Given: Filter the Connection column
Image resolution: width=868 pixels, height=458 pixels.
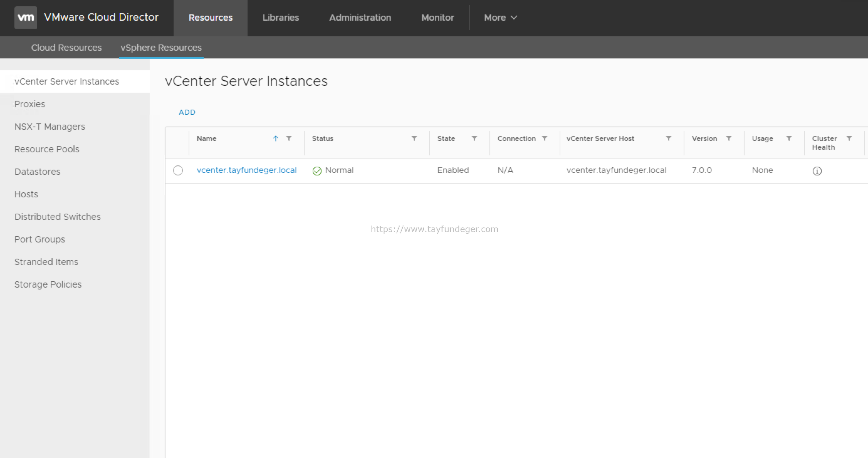Looking at the screenshot, I should pyautogui.click(x=545, y=138).
